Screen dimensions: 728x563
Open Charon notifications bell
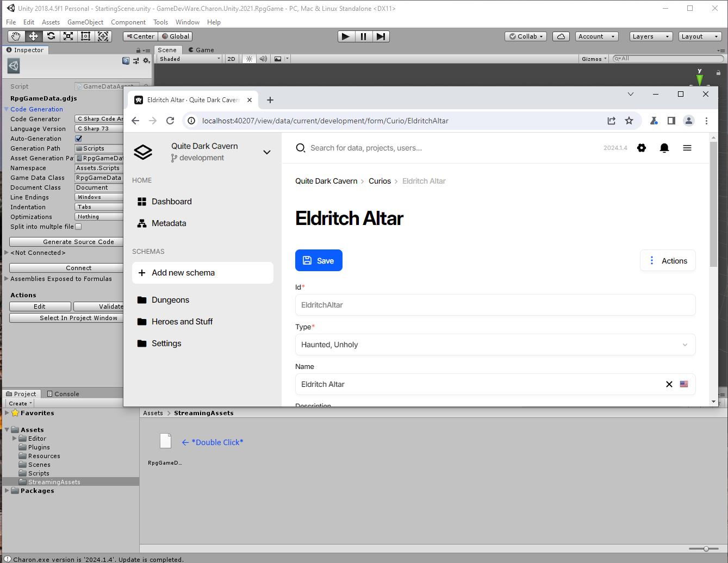click(664, 148)
